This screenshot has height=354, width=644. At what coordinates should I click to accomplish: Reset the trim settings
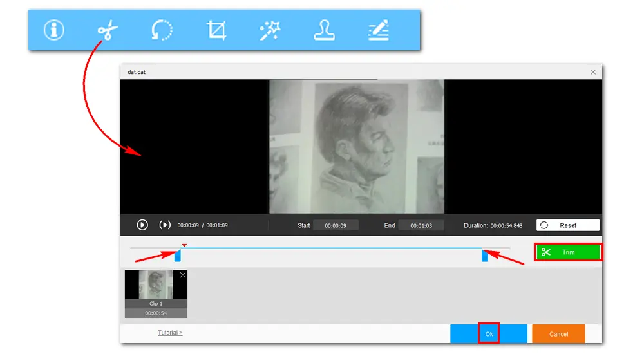(x=567, y=225)
